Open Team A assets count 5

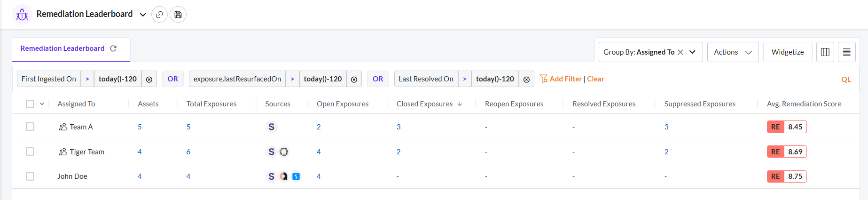140,127
